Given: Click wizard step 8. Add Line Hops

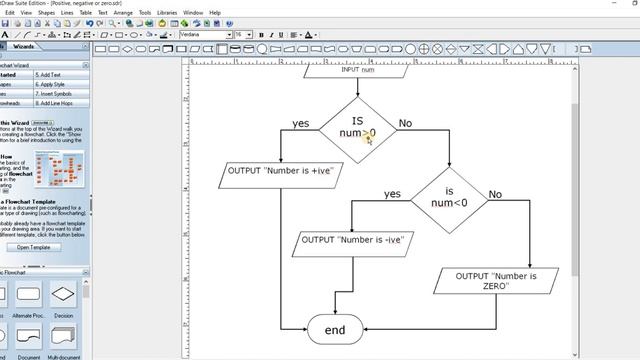Looking at the screenshot, I should pos(61,103).
